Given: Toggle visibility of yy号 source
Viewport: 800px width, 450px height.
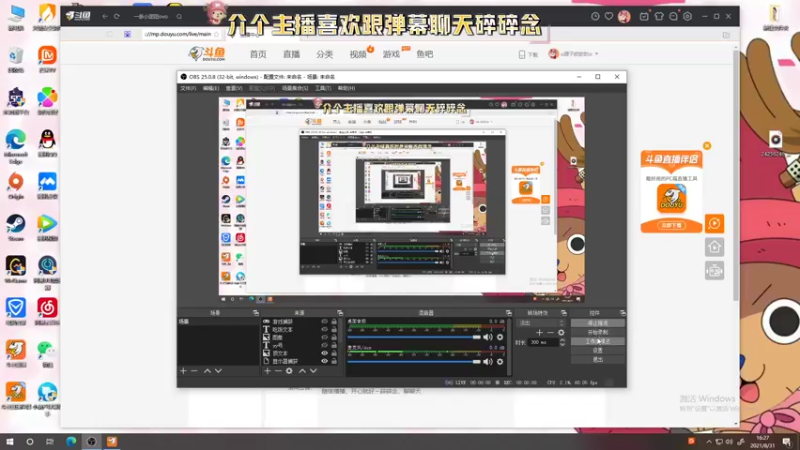Looking at the screenshot, I should coord(324,345).
